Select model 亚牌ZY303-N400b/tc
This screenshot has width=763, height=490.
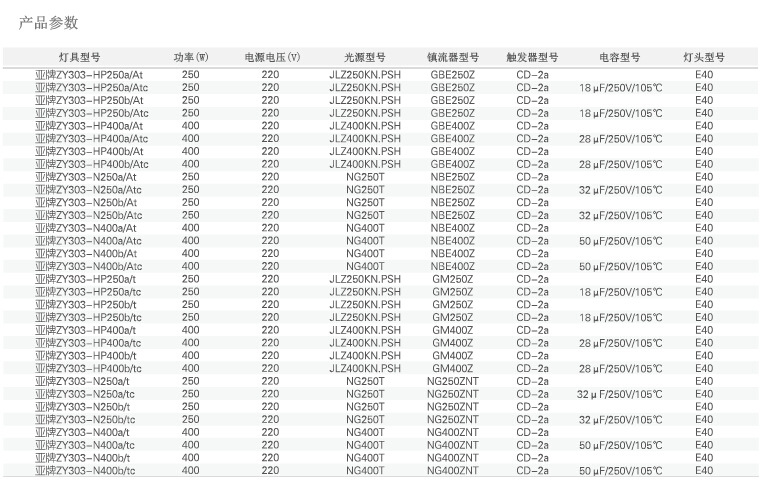[x=85, y=471]
